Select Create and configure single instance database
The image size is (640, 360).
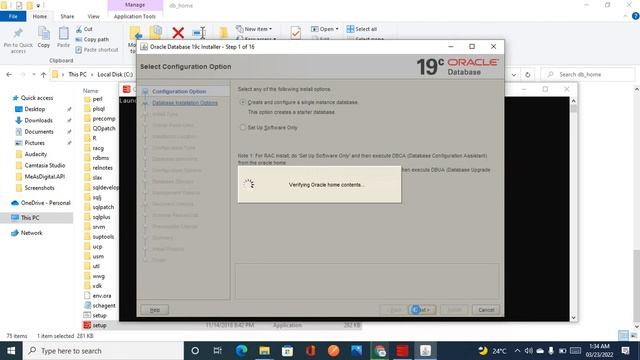[242, 102]
